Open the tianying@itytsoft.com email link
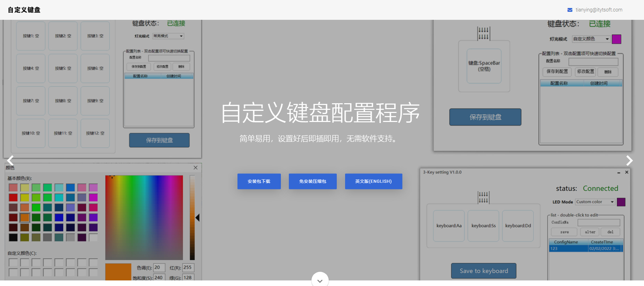The width and height of the screenshot is (644, 286). (599, 10)
